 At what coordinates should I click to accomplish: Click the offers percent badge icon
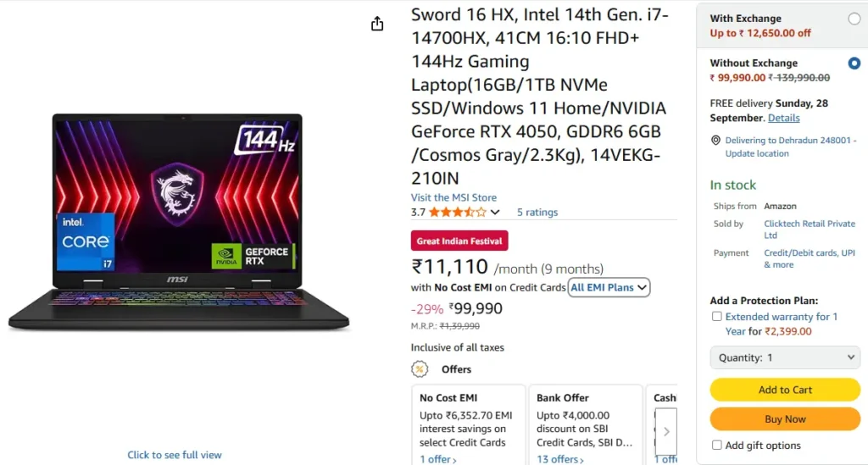tap(420, 369)
